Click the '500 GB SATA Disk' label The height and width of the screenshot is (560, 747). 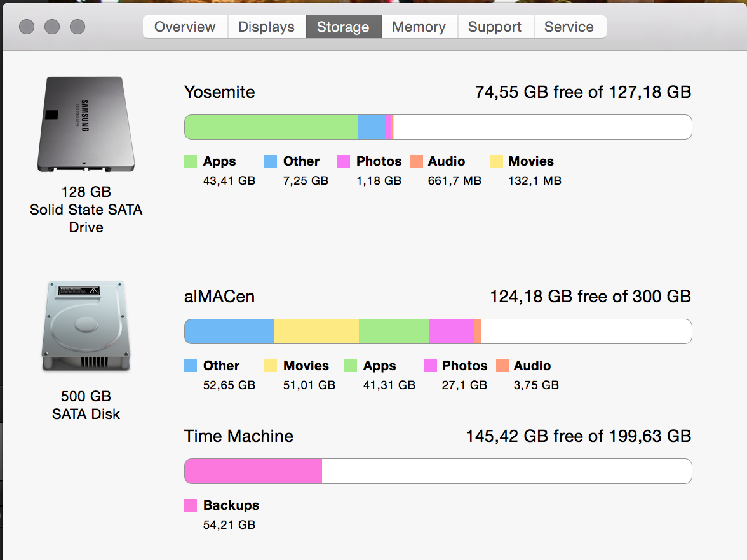[86, 405]
